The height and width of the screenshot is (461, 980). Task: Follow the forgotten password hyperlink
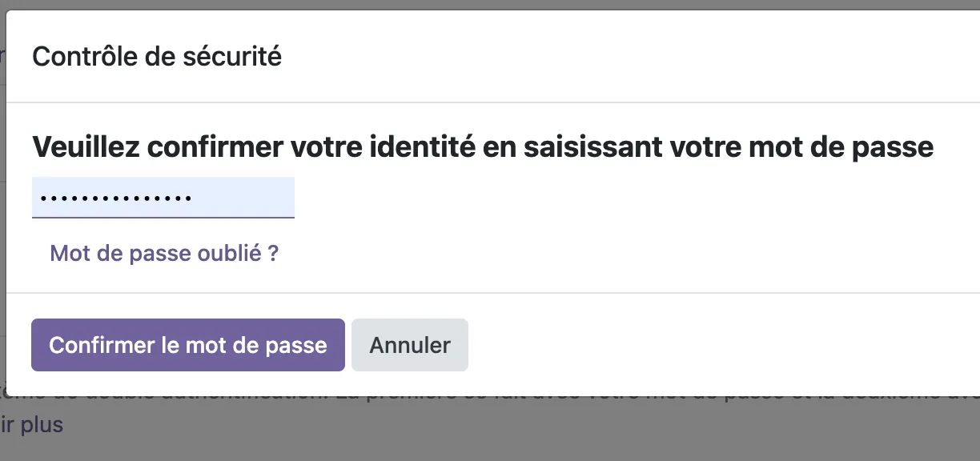tap(164, 254)
